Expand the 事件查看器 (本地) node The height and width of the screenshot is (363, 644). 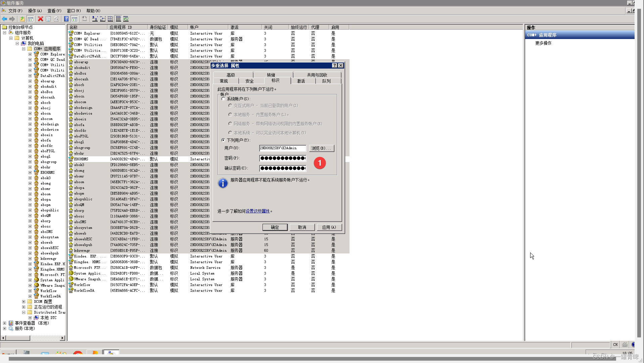pyautogui.click(x=4, y=323)
